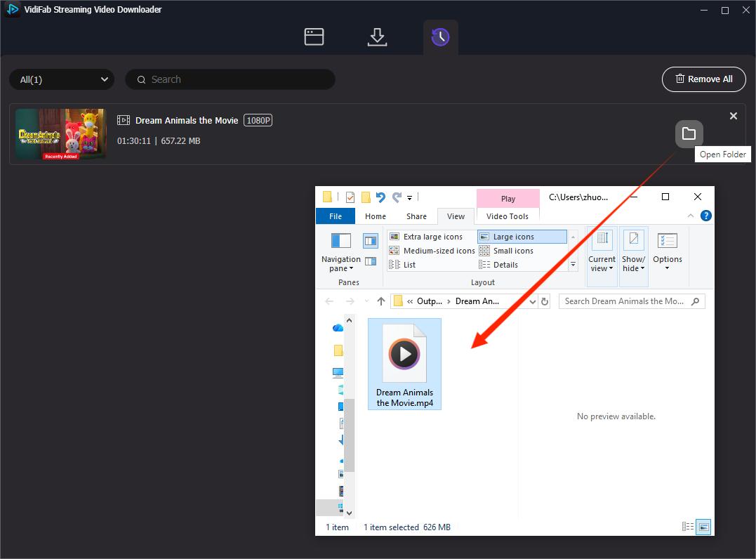The width and height of the screenshot is (756, 559).
Task: Open the Navigation pane dropdown
Action: [340, 264]
